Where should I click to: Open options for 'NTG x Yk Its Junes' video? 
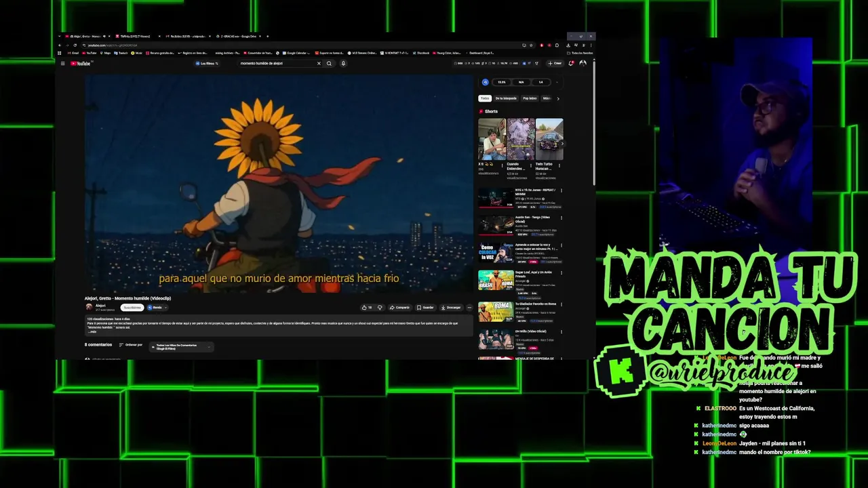pyautogui.click(x=561, y=190)
